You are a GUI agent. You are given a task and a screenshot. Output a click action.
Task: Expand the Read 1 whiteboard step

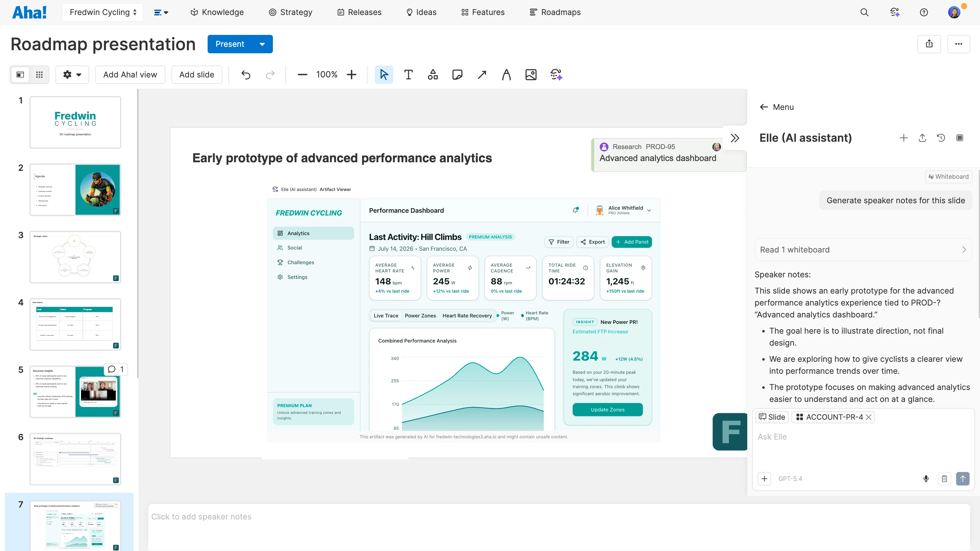point(863,249)
